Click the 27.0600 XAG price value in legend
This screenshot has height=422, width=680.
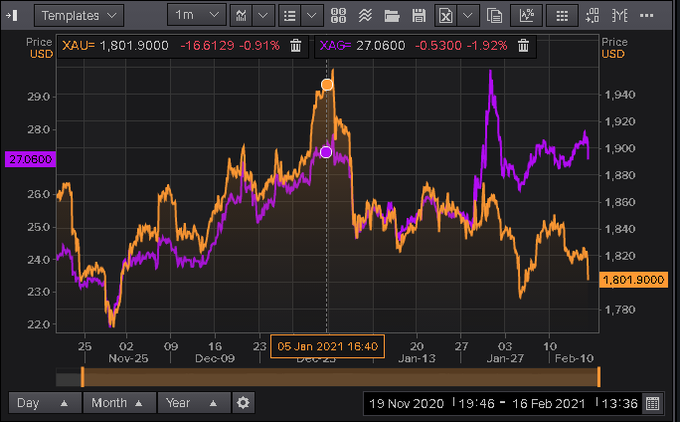click(x=381, y=46)
